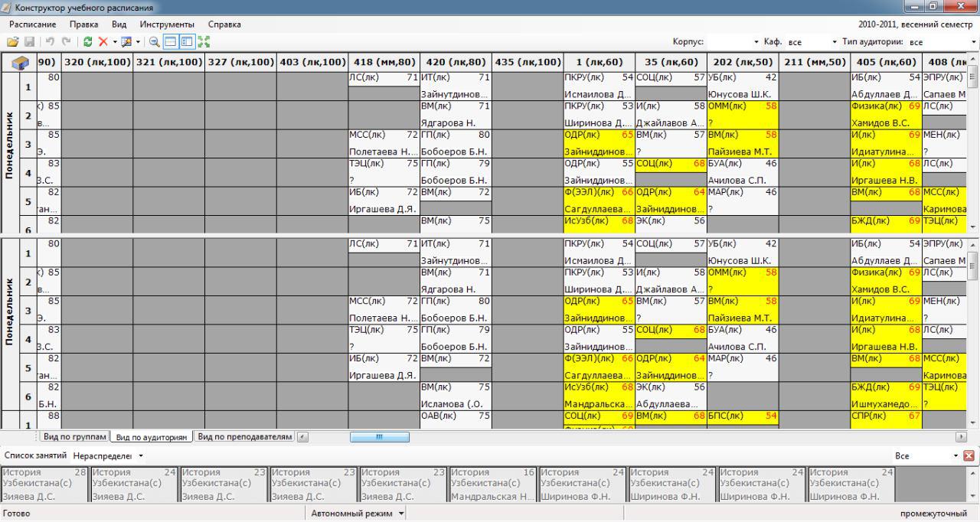
Task: Switch to Вид по группам tab
Action: [x=73, y=436]
